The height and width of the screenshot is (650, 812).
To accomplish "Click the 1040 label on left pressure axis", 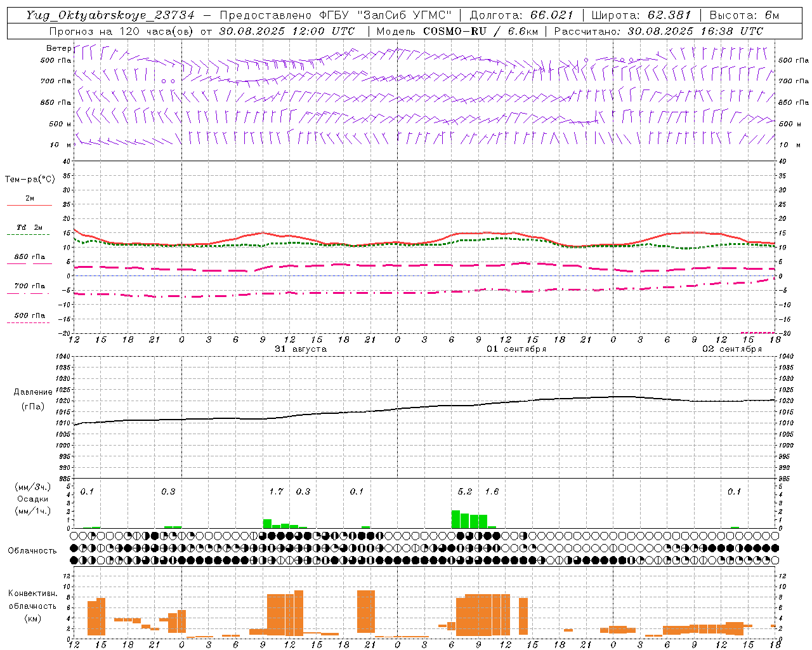I will pyautogui.click(x=63, y=357).
